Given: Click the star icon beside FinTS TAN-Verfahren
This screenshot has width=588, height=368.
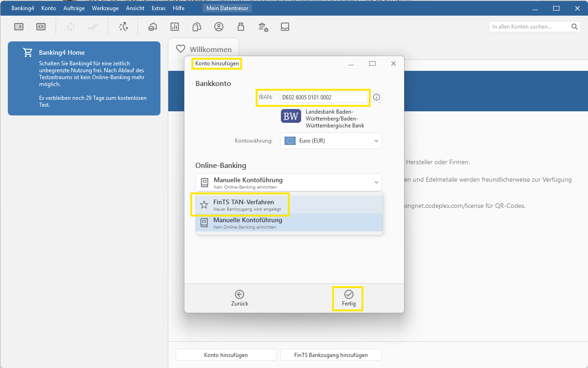Looking at the screenshot, I should click(x=204, y=205).
